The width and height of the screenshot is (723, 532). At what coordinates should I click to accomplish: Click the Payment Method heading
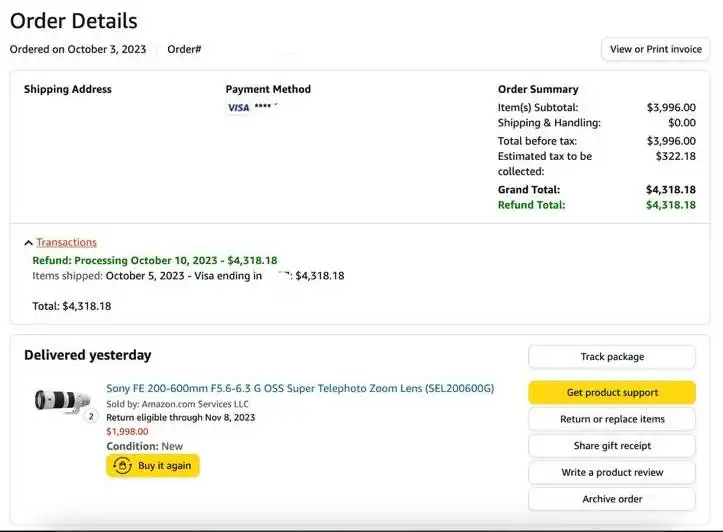point(268,89)
